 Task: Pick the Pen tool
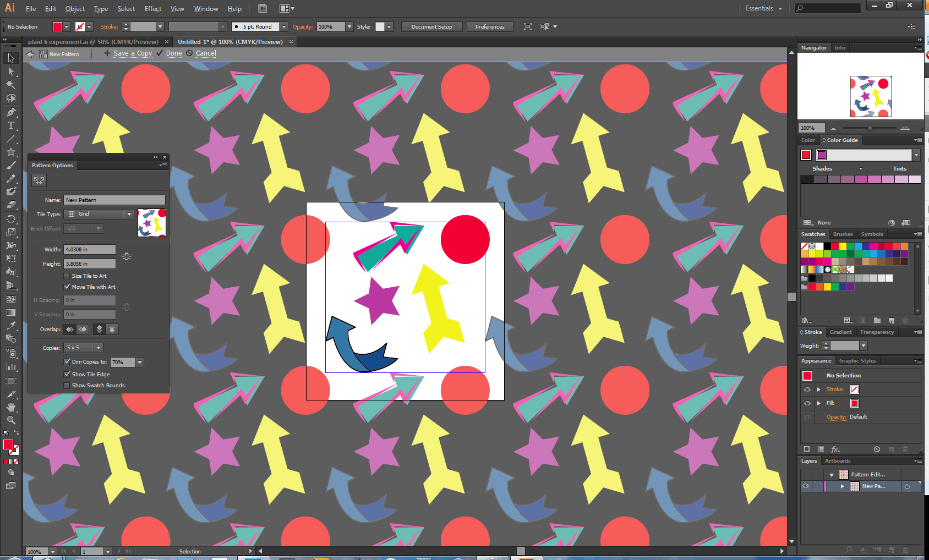click(10, 112)
